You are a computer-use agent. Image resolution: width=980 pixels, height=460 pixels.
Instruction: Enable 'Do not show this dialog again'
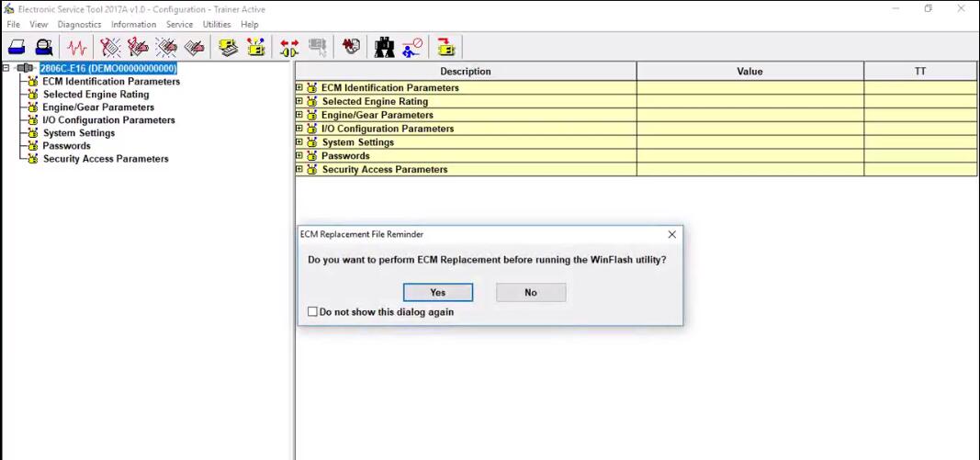tap(313, 312)
